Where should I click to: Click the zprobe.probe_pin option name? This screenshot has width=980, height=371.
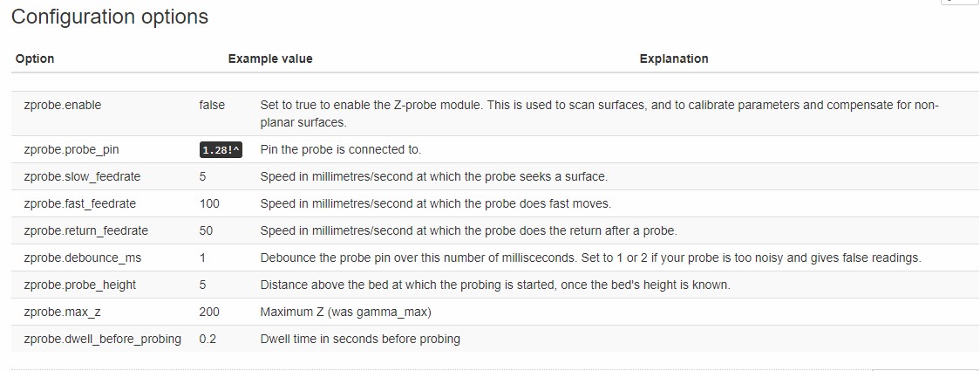click(71, 149)
